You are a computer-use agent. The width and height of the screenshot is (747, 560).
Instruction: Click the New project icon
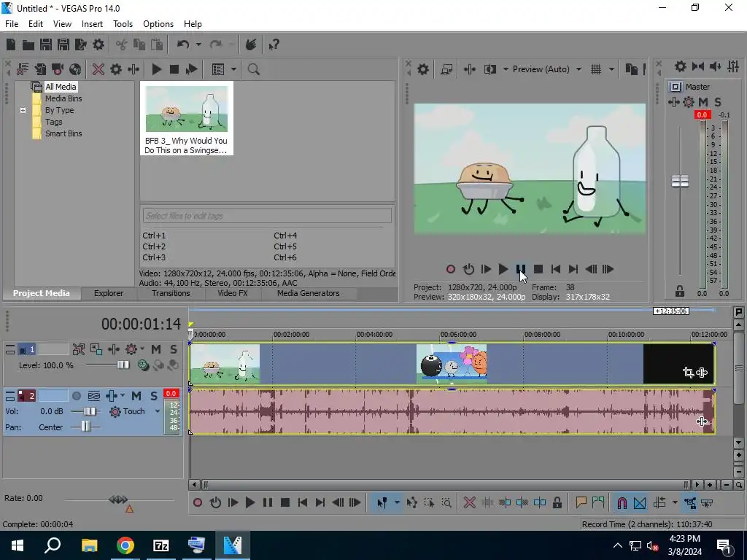point(11,44)
